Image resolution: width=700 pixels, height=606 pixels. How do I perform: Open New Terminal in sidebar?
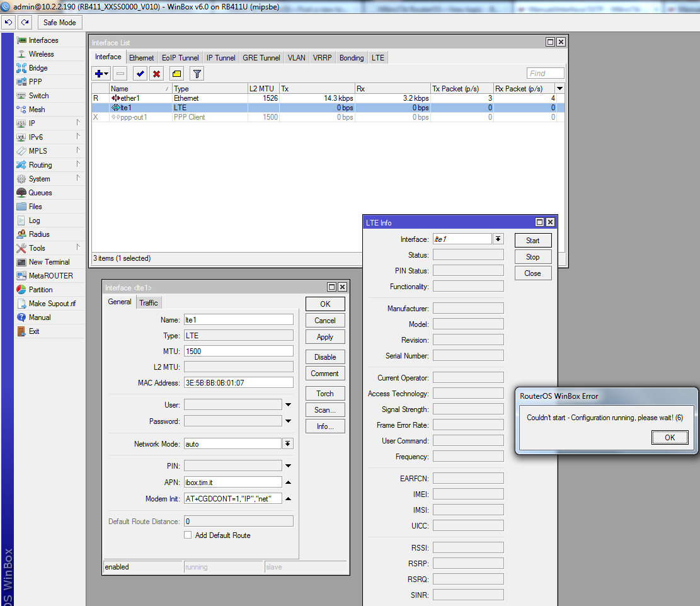(49, 262)
